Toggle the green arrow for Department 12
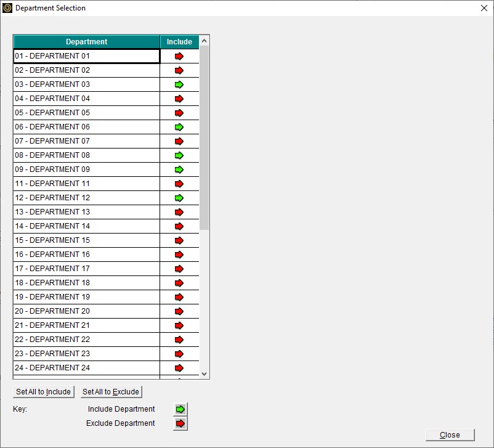Image resolution: width=494 pixels, height=448 pixels. point(179,198)
